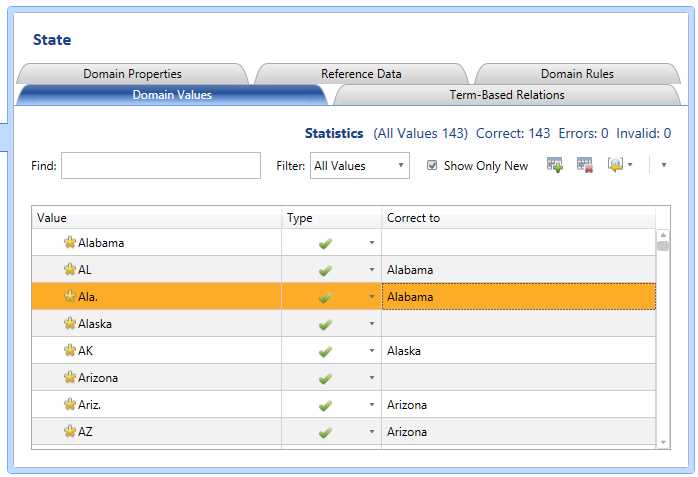Click the Correct to column header
This screenshot has width=698, height=477.
click(518, 217)
